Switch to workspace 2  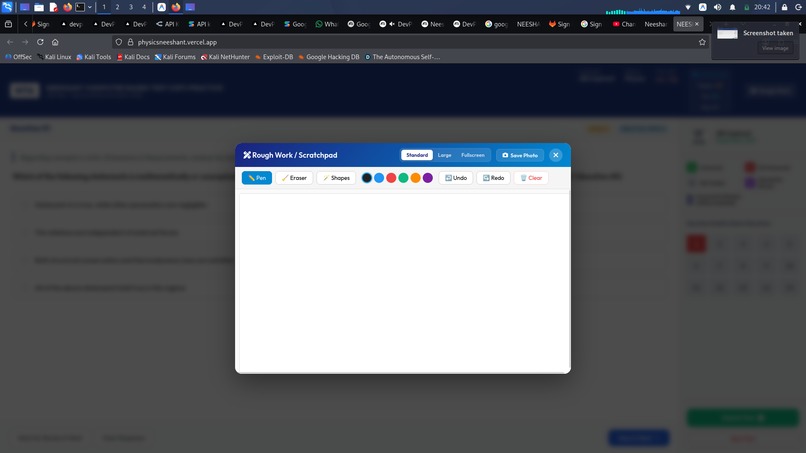click(117, 7)
